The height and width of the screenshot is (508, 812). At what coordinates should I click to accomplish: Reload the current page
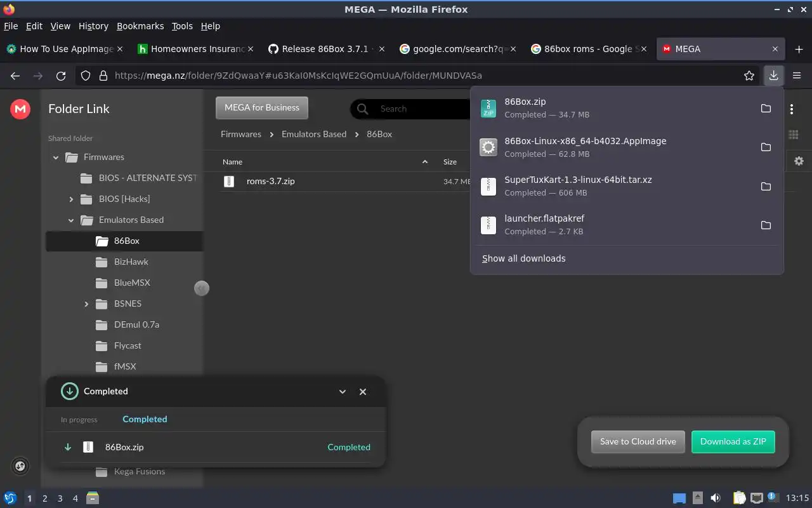[x=61, y=76]
